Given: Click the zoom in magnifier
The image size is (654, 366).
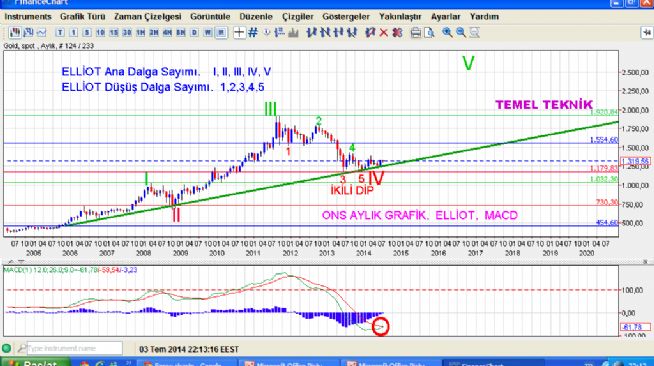Looking at the screenshot, I should [447, 33].
